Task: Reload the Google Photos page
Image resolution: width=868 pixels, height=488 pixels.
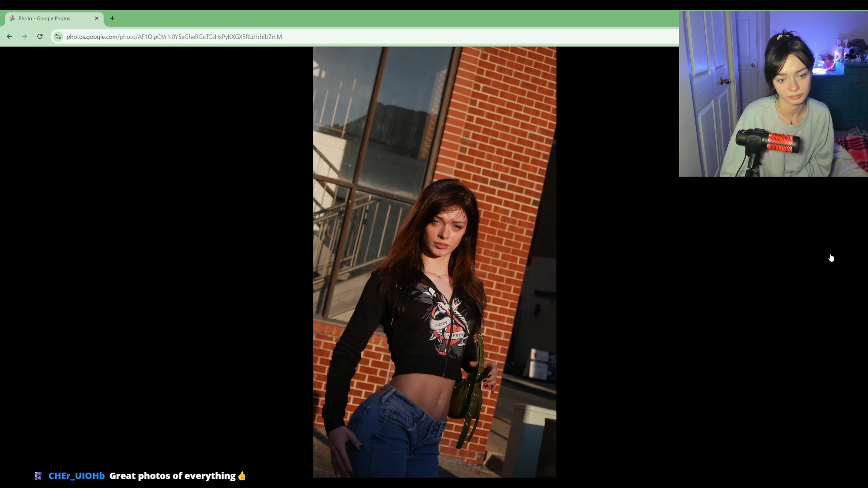Action: 40,37
